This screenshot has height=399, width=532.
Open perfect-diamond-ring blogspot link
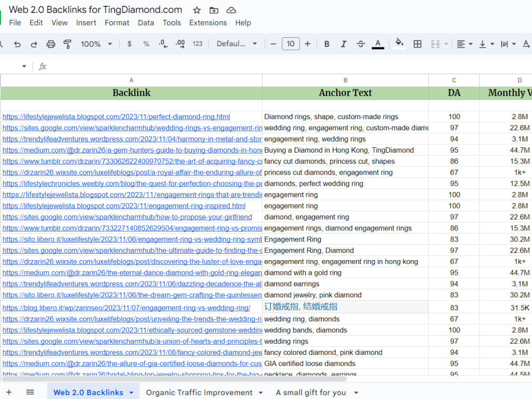point(117,117)
